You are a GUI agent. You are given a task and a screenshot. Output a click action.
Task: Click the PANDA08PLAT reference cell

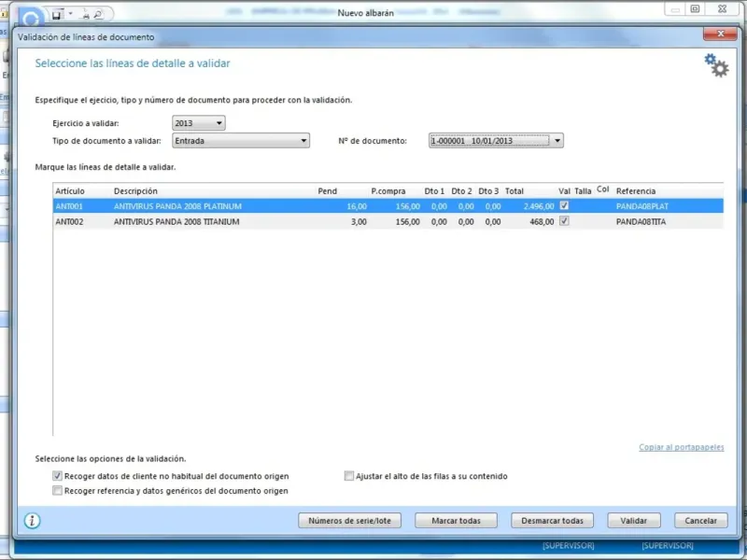click(x=642, y=206)
